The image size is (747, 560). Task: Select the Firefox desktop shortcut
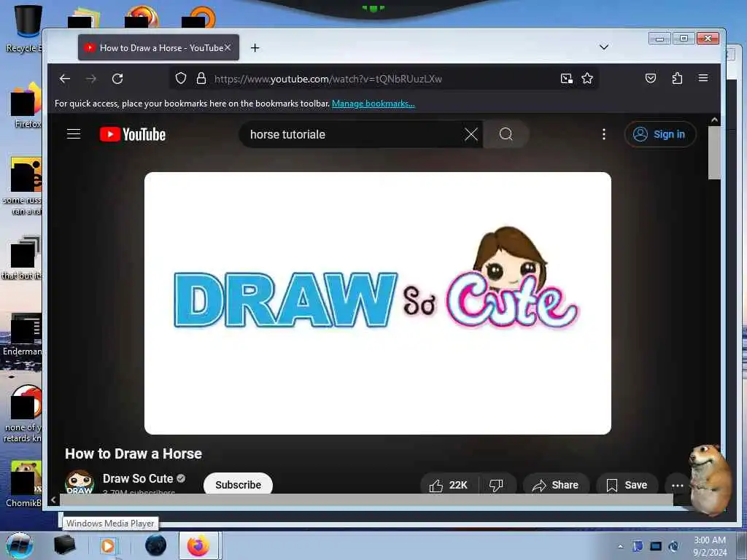click(x=26, y=105)
